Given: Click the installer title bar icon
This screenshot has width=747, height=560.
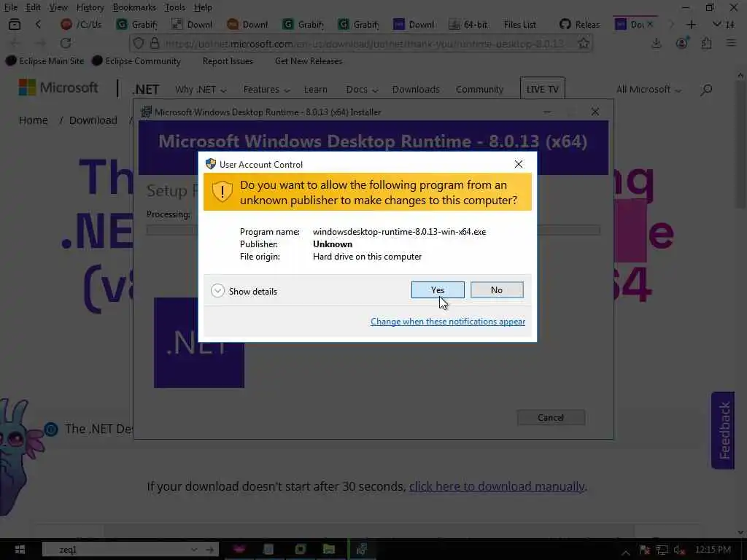Looking at the screenshot, I should tap(146, 112).
